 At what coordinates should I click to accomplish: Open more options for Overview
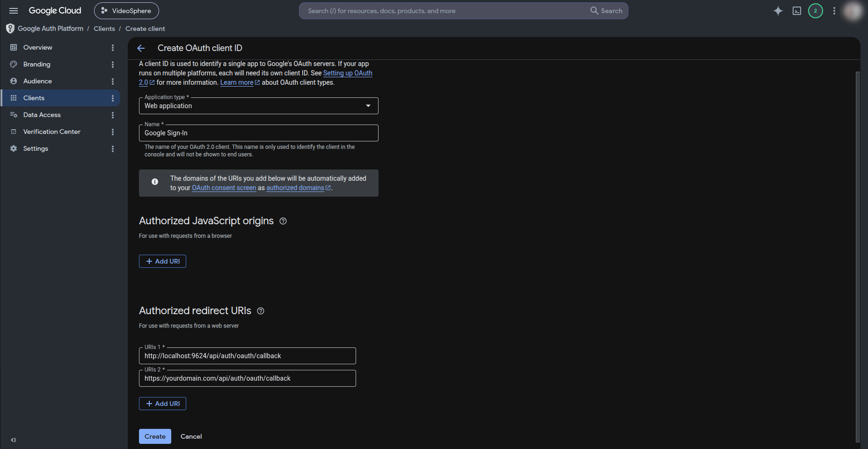113,47
